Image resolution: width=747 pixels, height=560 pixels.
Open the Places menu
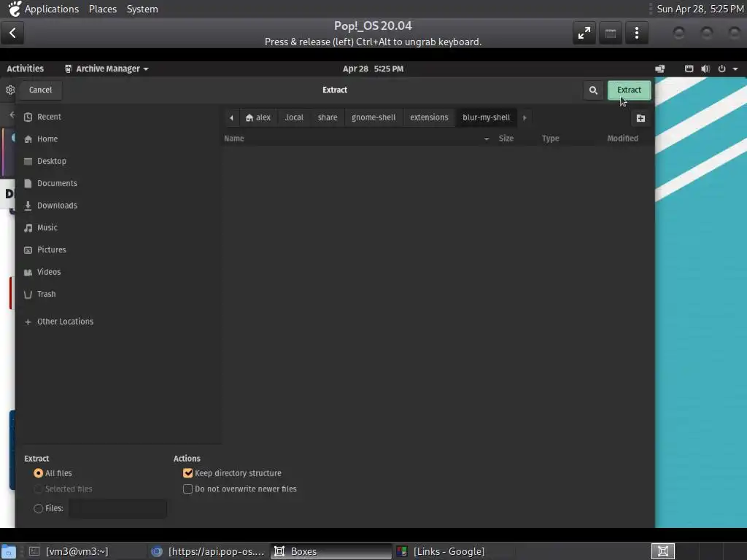(x=103, y=9)
